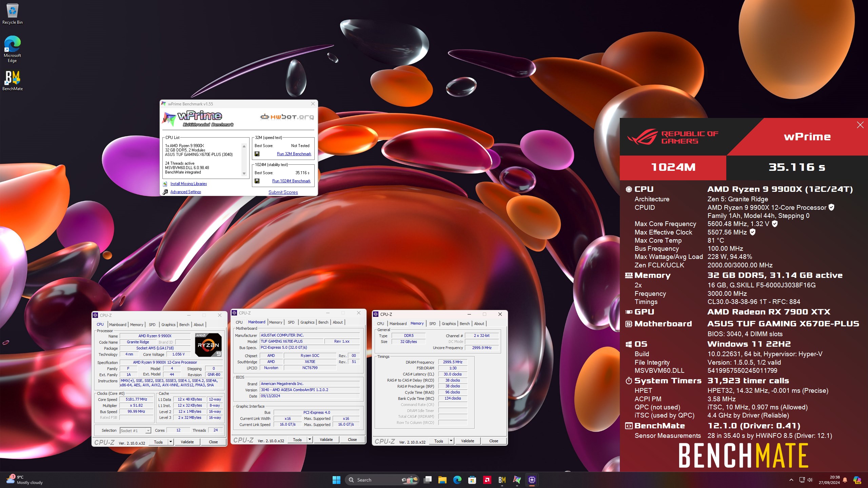Open File Explorer from the taskbar
The image size is (868, 488).
click(442, 480)
